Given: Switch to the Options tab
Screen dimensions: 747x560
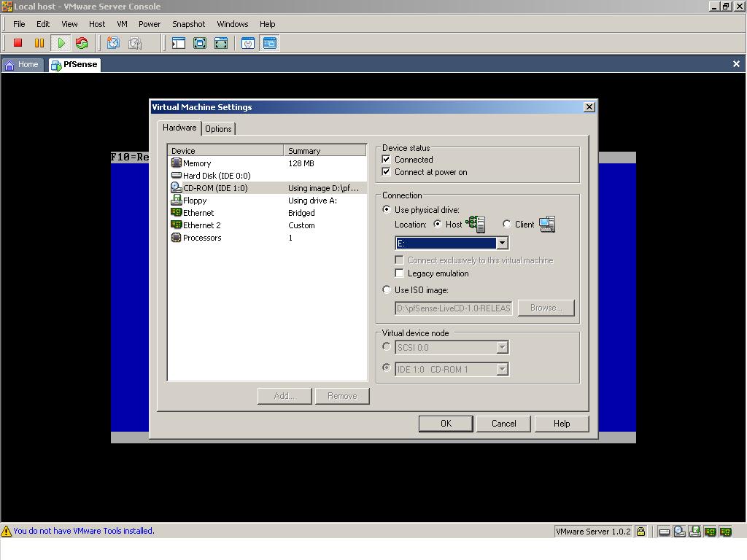Looking at the screenshot, I should [218, 129].
